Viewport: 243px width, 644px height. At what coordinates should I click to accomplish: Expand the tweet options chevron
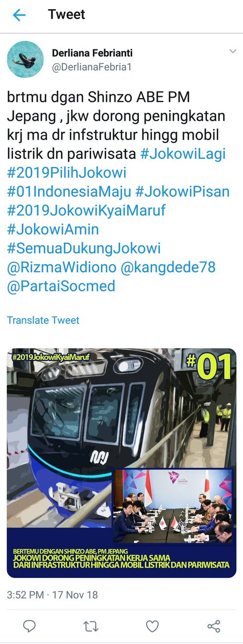(233, 52)
